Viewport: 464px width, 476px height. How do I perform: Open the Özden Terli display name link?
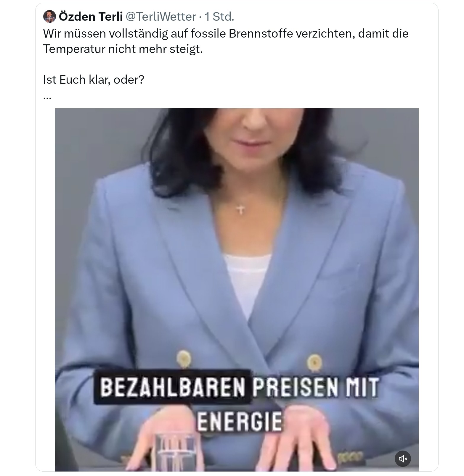coord(91,17)
